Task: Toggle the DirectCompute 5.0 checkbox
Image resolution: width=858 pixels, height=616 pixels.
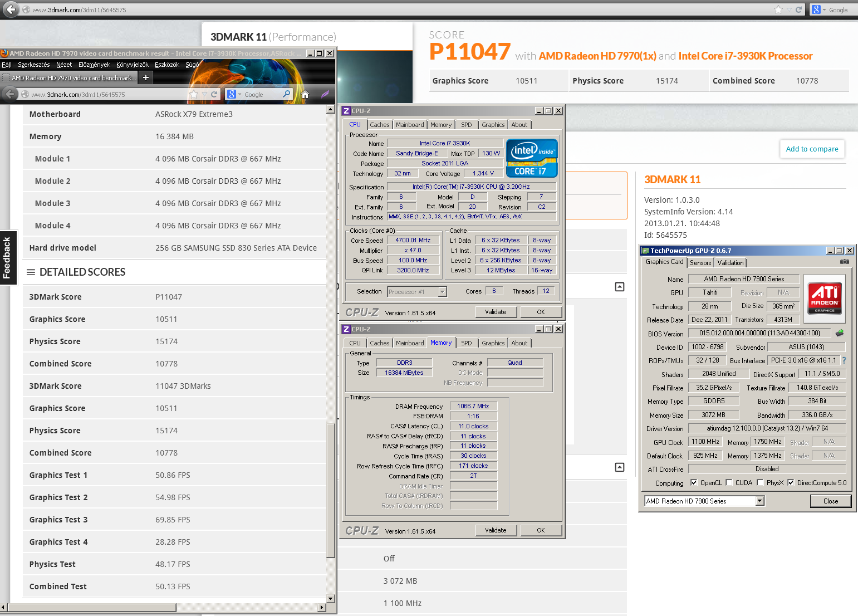Action: (791, 482)
